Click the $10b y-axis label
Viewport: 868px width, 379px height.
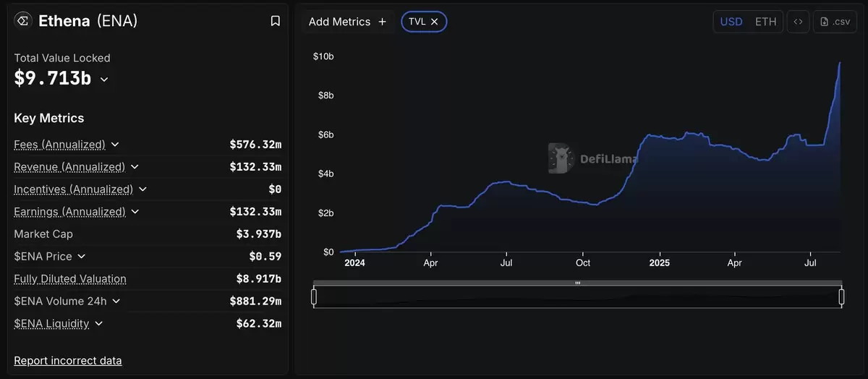(x=323, y=56)
